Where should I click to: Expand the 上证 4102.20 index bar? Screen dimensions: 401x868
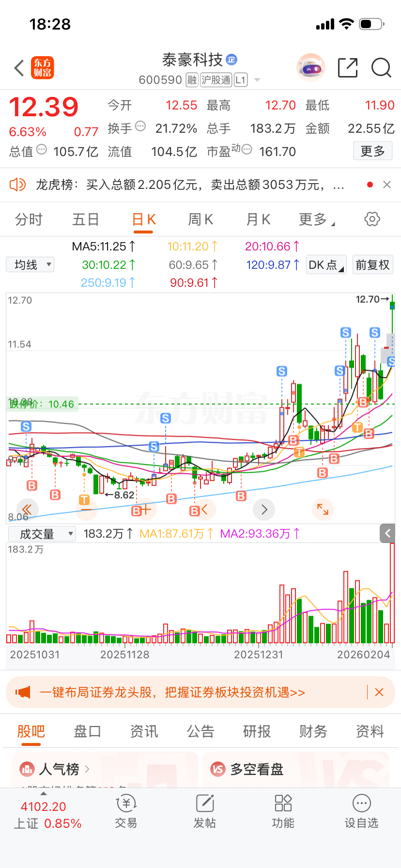pyautogui.click(x=47, y=814)
